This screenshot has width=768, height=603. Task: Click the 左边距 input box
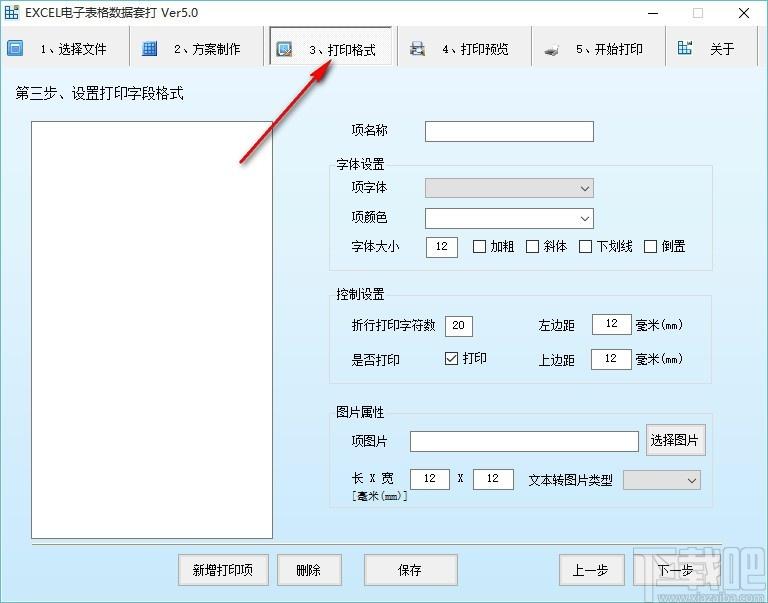[611, 324]
